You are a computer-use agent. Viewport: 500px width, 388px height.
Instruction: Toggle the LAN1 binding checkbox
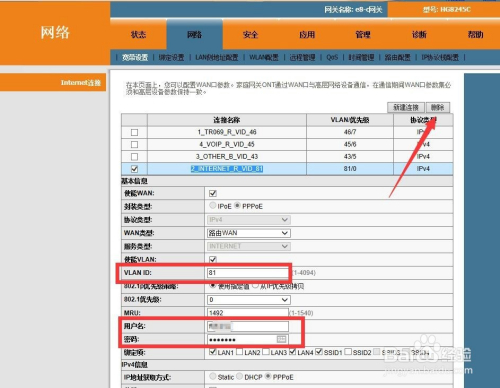pyautogui.click(x=213, y=352)
